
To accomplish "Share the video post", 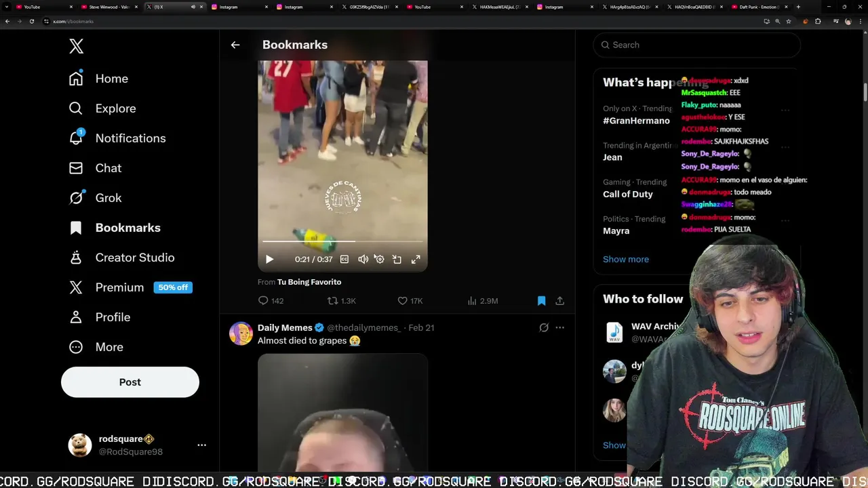I will pos(559,301).
